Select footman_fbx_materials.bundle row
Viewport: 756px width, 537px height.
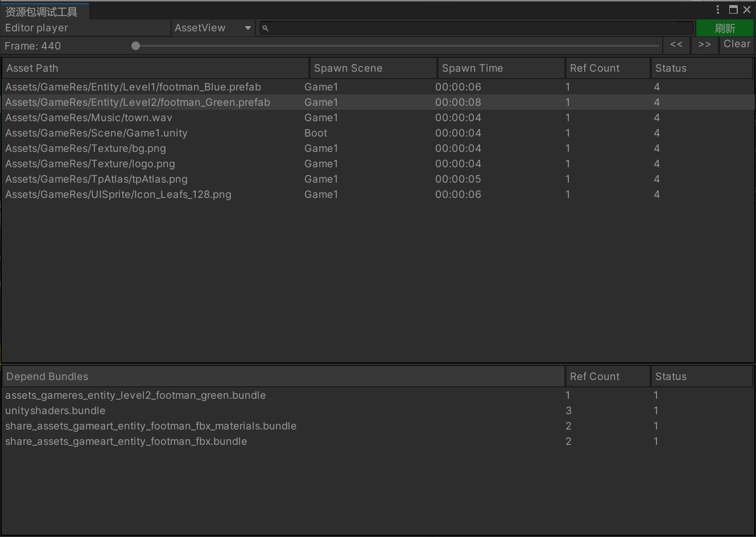click(378, 426)
